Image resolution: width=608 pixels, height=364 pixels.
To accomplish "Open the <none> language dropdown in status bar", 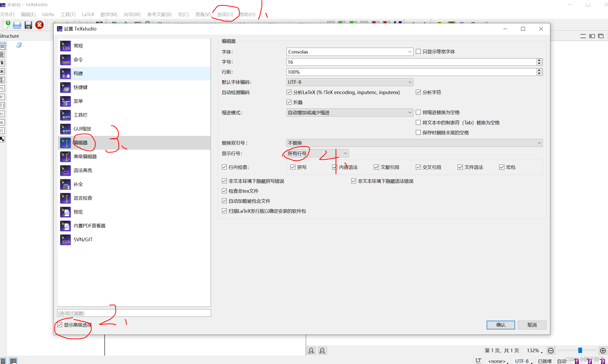I will coord(498,361).
